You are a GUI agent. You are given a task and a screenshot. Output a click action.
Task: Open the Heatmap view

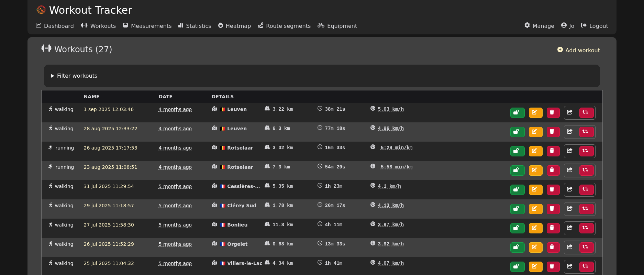234,26
